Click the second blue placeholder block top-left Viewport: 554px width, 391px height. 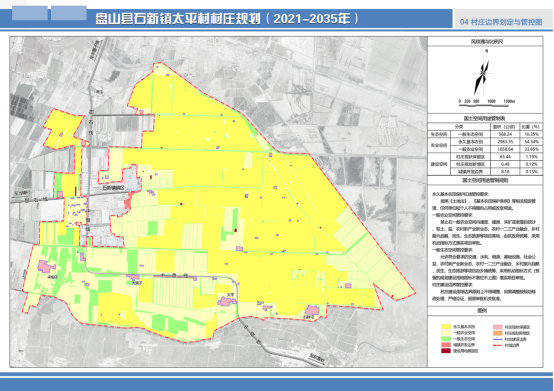[x=69, y=13]
